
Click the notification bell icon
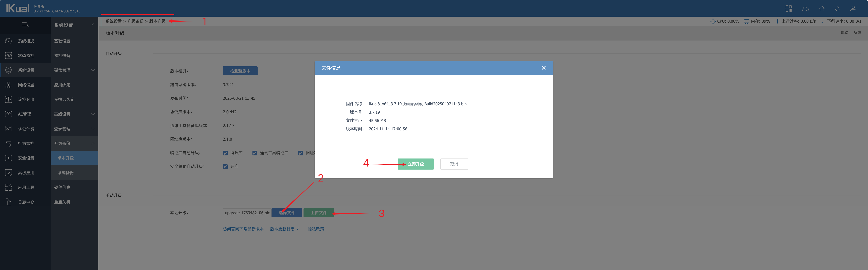click(x=837, y=9)
